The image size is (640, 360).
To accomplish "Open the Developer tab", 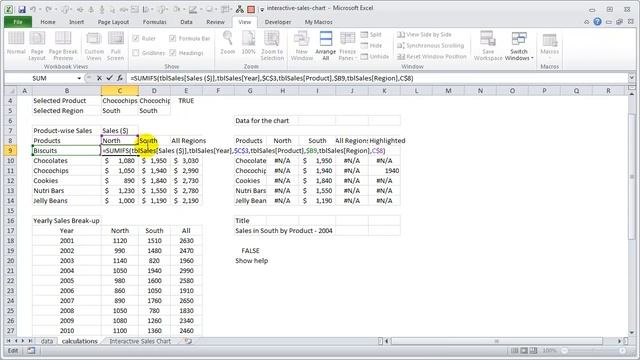I will coord(278,22).
